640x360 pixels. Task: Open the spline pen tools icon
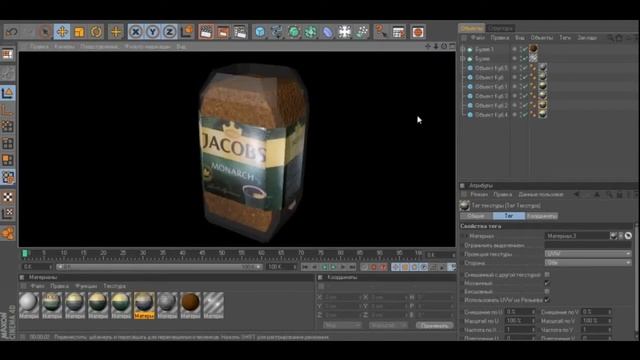coord(277,32)
